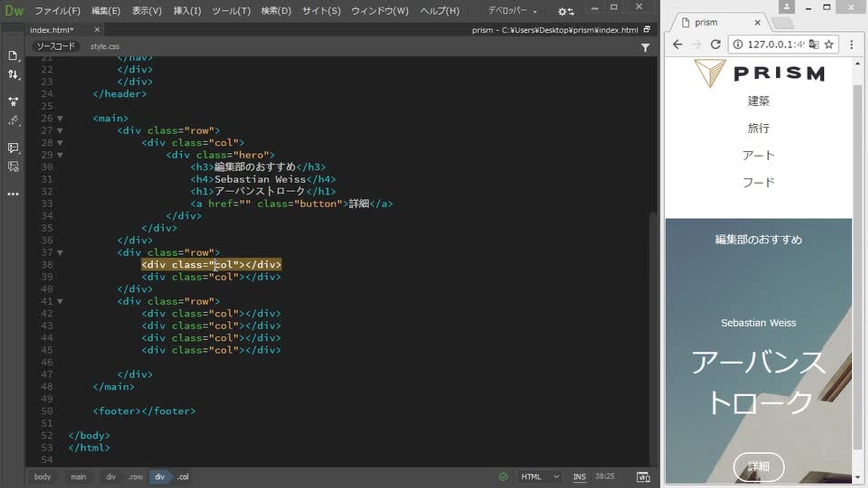Click the ソースコード source code button
The width and height of the screenshot is (868, 488).
pyautogui.click(x=56, y=46)
